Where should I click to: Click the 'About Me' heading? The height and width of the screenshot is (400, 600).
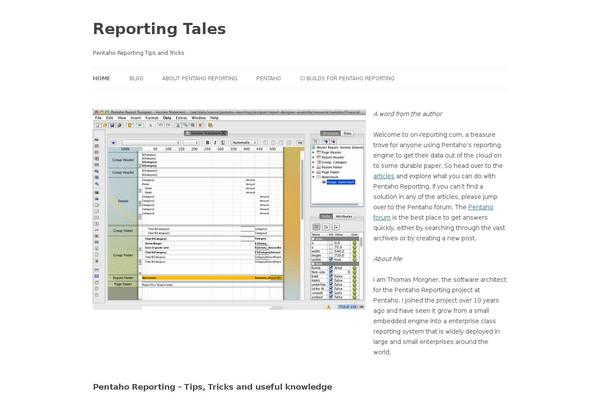tap(388, 259)
